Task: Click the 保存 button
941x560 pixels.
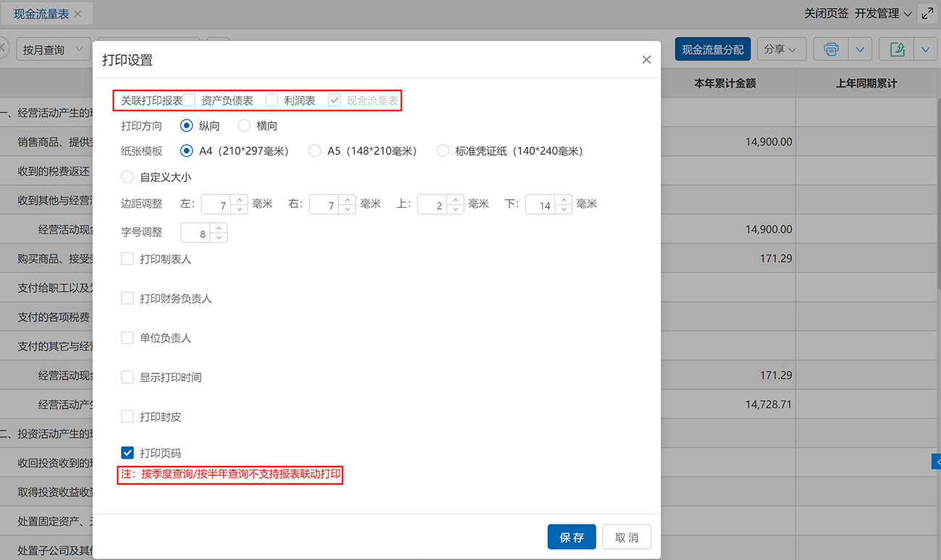Action: [x=571, y=538]
